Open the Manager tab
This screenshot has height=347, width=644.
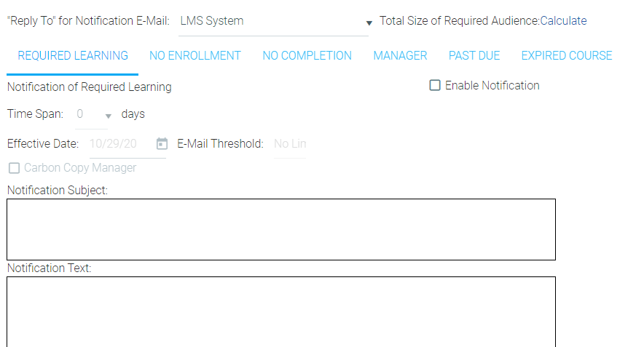400,56
